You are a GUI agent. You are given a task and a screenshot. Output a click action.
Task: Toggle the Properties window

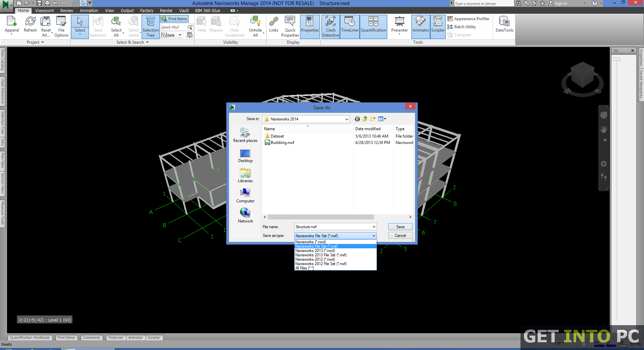click(x=310, y=26)
